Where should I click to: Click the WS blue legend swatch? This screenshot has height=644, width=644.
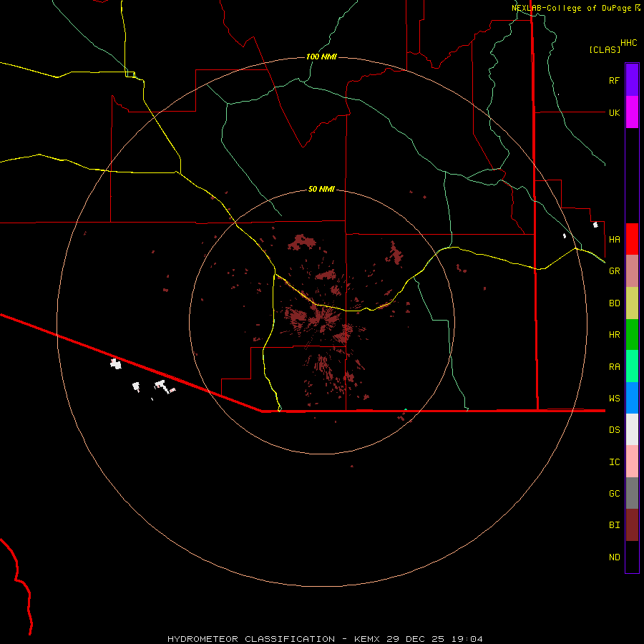click(632, 398)
